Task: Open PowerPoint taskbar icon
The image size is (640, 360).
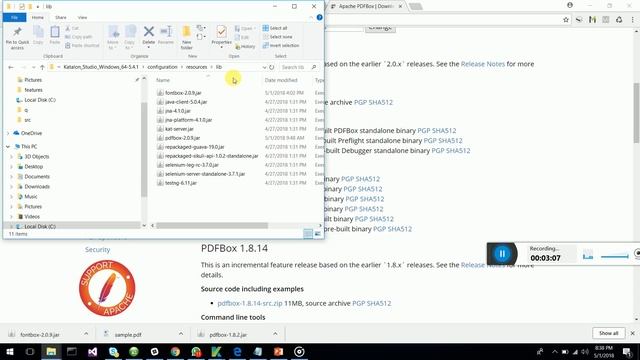Action: pos(278,351)
